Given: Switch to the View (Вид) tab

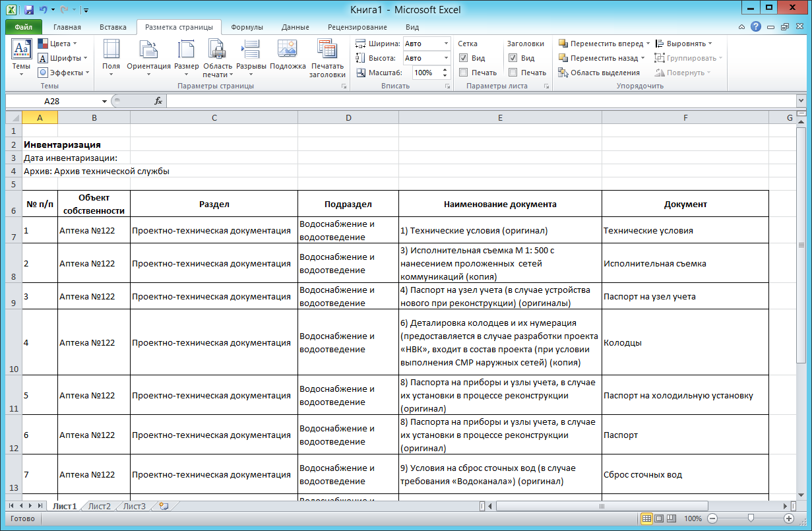Looking at the screenshot, I should (412, 27).
